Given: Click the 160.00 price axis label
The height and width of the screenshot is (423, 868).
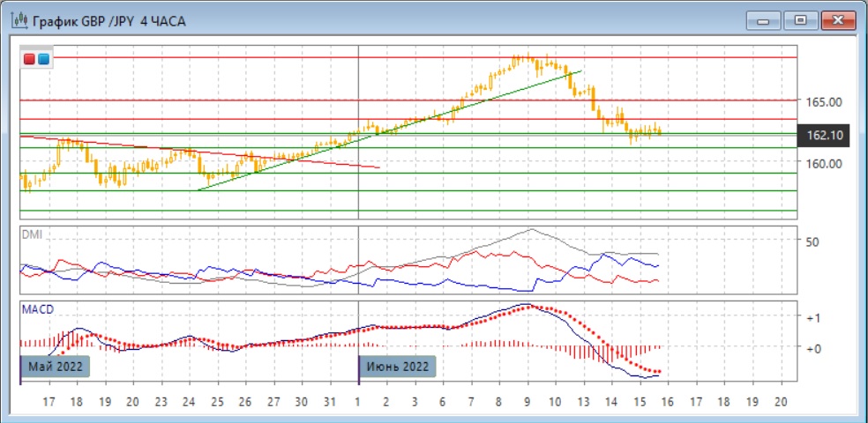Looking at the screenshot, I should pos(821,163).
